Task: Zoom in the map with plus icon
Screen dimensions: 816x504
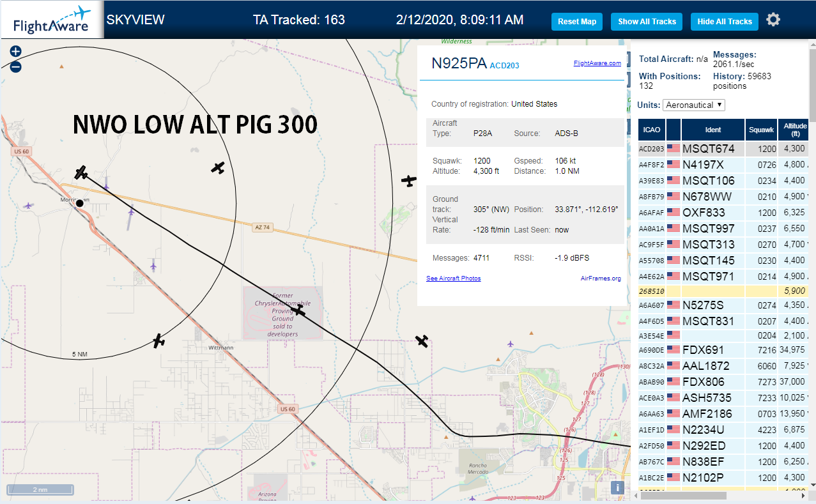Action: (16, 52)
